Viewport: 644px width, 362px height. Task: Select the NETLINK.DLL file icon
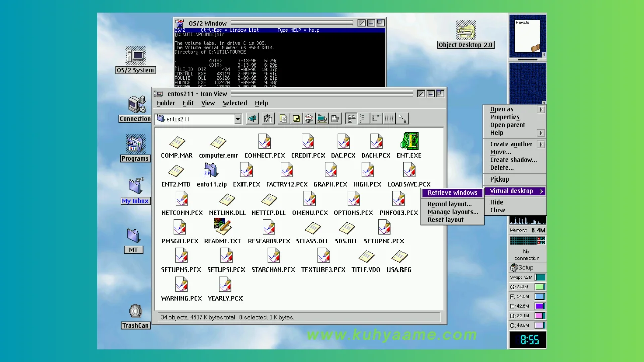[227, 200]
